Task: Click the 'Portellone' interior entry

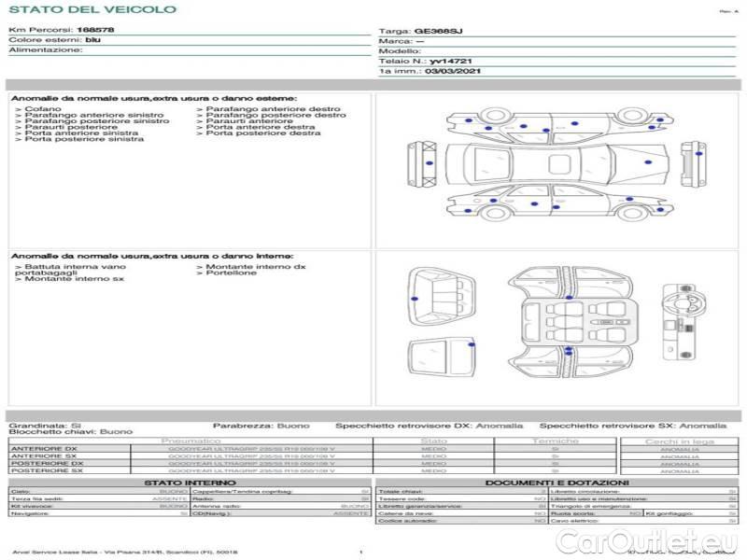Action: coord(226,273)
